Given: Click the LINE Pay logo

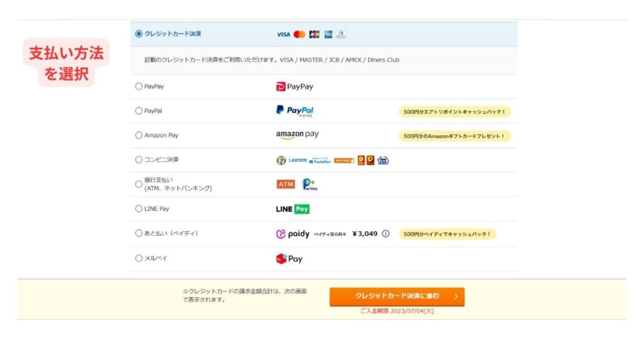Looking at the screenshot, I should 293,209.
